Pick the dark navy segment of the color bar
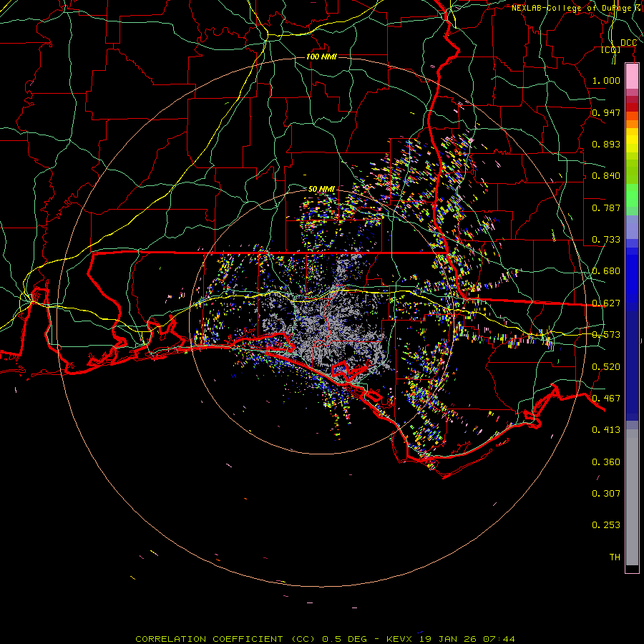The height and width of the screenshot is (644, 644). pos(632,366)
